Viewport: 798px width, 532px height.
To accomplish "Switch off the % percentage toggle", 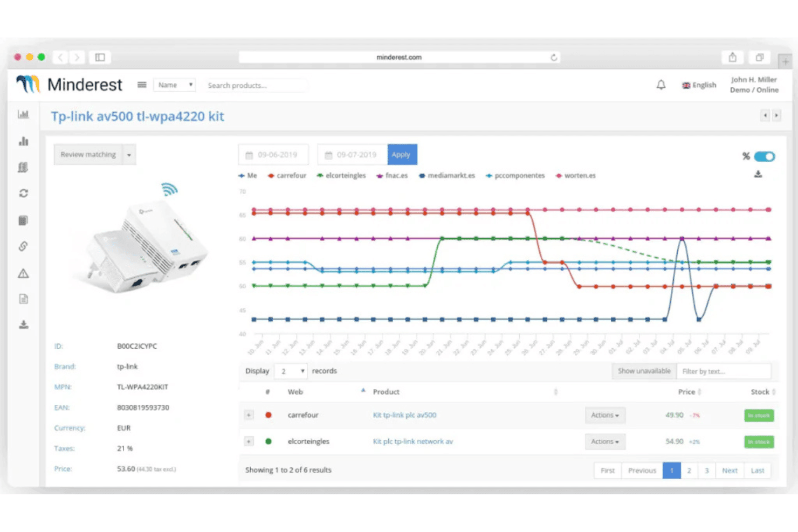I will click(x=765, y=156).
